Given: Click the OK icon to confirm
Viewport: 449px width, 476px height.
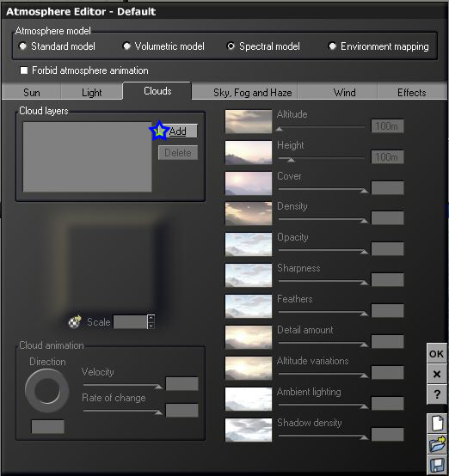Looking at the screenshot, I should [x=437, y=353].
